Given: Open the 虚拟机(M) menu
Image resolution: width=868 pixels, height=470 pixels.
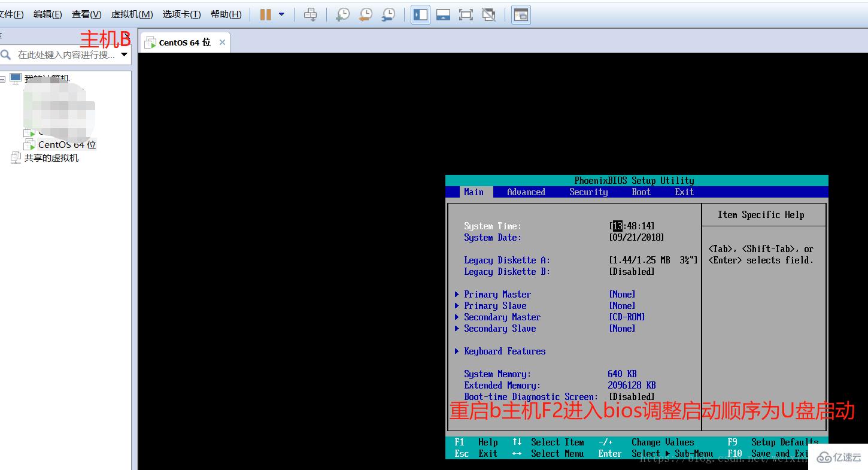Looking at the screenshot, I should [x=132, y=14].
